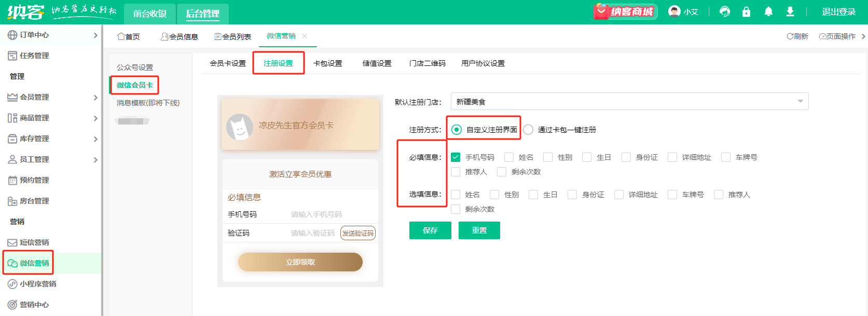868x316 pixels.
Task: Check 生日 in the 必填信息 row
Action: point(587,157)
